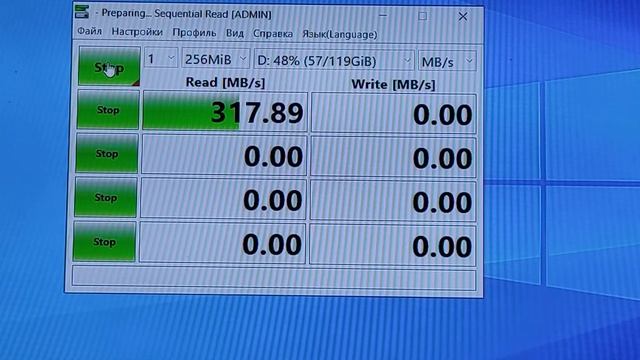Maximize the CrystalDiskMark window

(x=422, y=16)
